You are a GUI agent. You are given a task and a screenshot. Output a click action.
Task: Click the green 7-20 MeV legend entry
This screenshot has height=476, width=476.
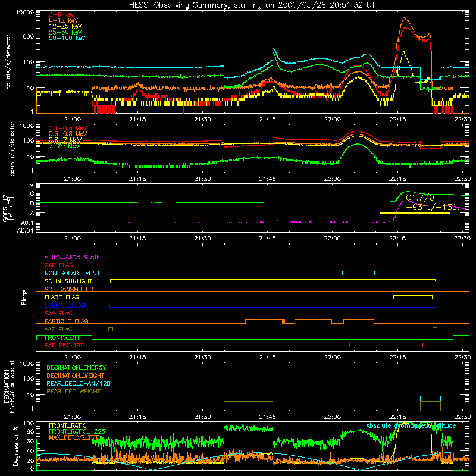tap(64, 146)
